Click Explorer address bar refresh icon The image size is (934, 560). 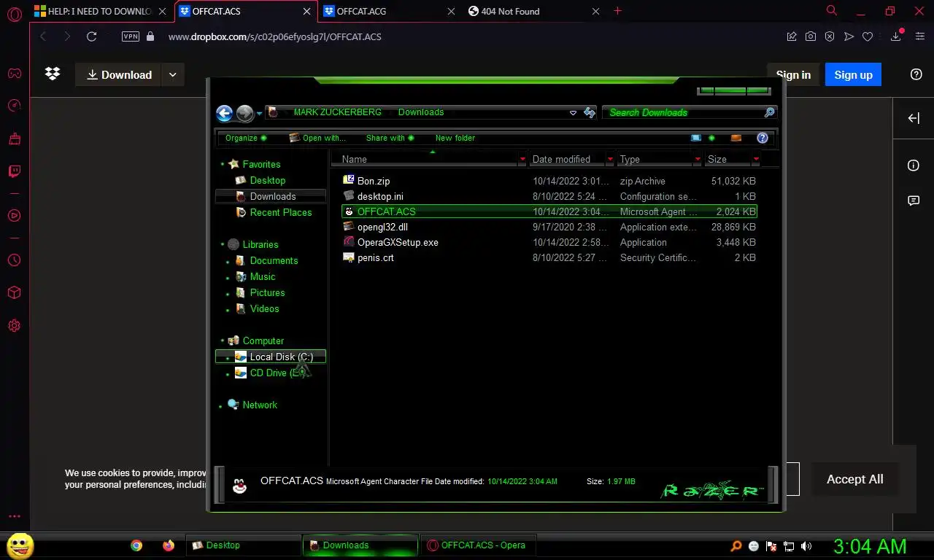590,112
